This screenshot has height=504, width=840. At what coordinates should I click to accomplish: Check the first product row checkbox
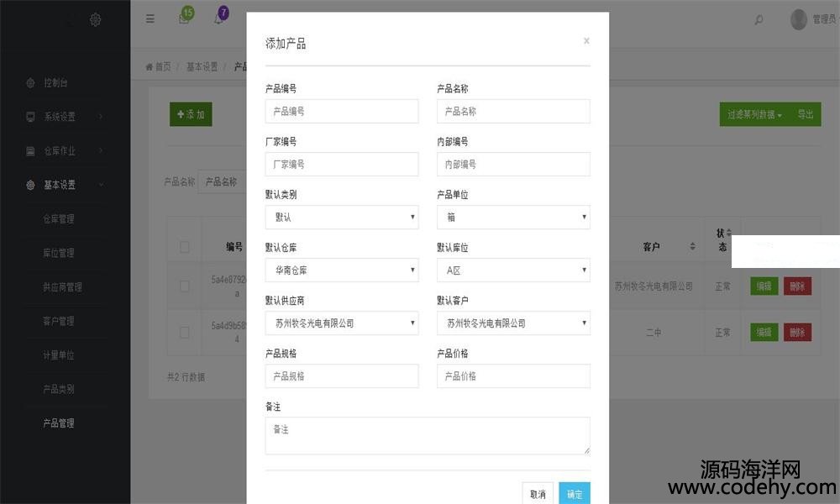pyautogui.click(x=185, y=286)
